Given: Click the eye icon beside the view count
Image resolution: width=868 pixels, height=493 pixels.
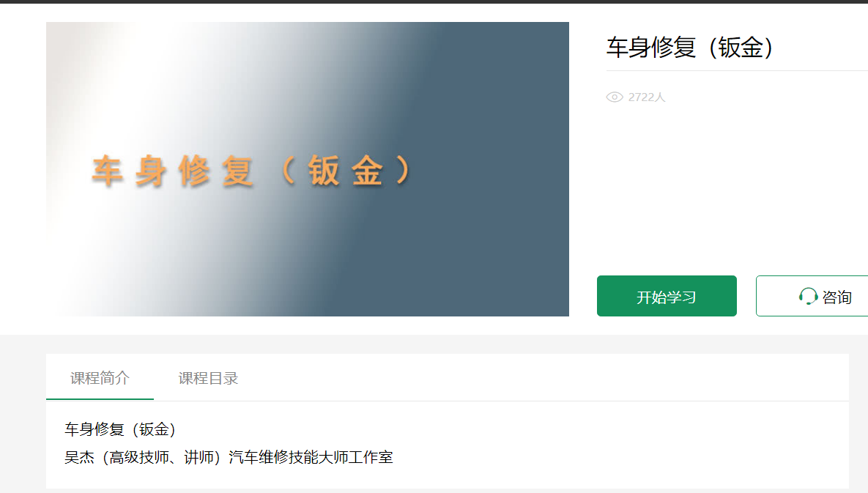Looking at the screenshot, I should (x=615, y=97).
